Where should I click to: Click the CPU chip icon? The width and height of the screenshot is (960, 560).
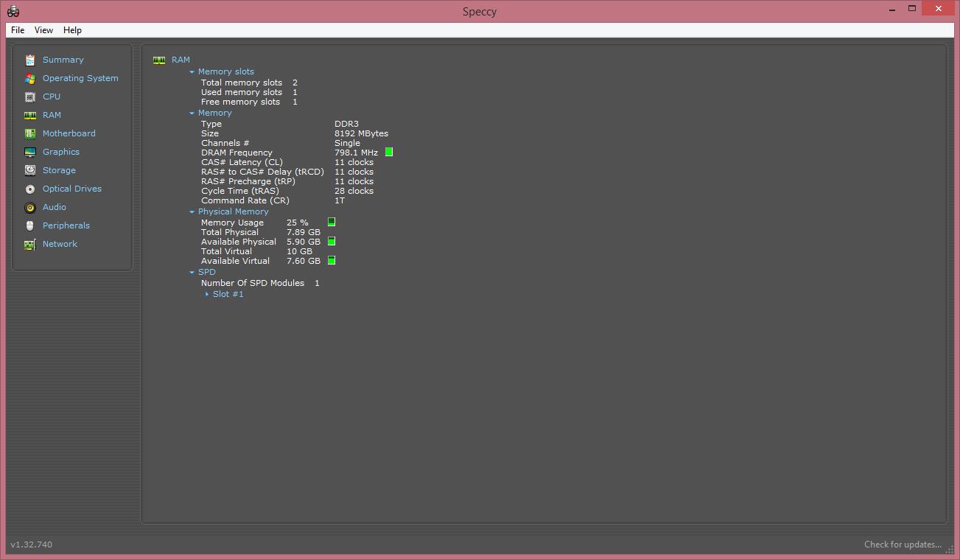29,97
